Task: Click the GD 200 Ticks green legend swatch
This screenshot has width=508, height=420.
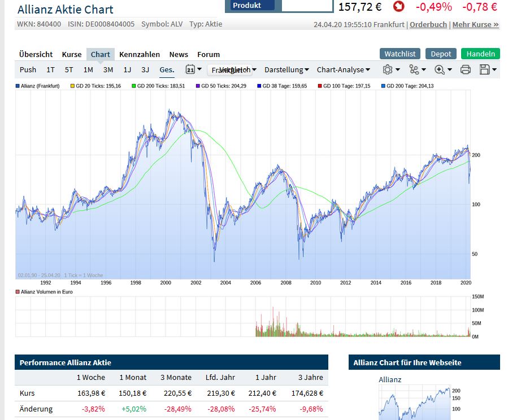Action: coord(133,86)
